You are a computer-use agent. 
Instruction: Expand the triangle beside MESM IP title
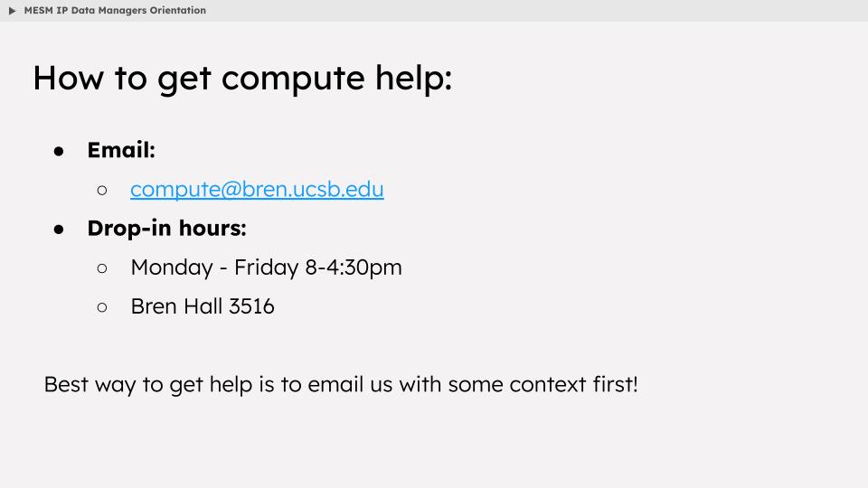[x=12, y=11]
